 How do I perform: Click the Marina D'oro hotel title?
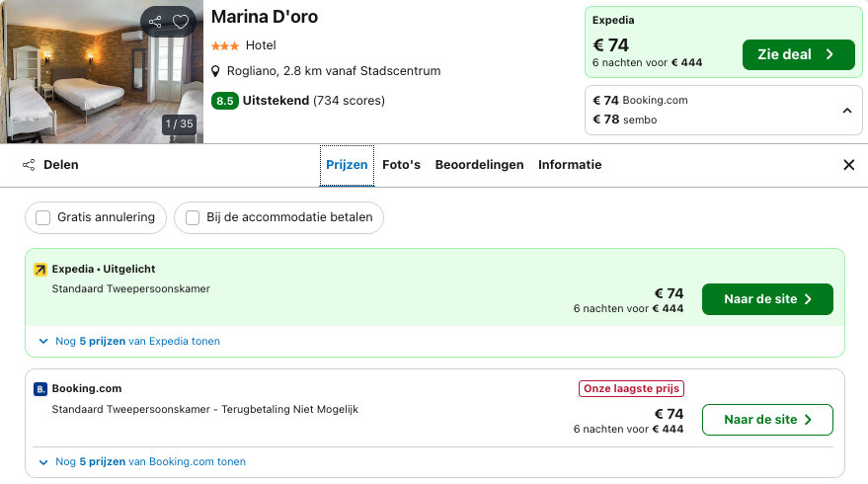(265, 17)
